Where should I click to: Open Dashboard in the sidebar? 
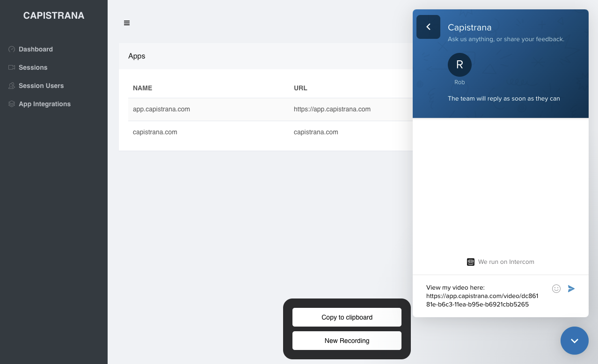pyautogui.click(x=36, y=49)
